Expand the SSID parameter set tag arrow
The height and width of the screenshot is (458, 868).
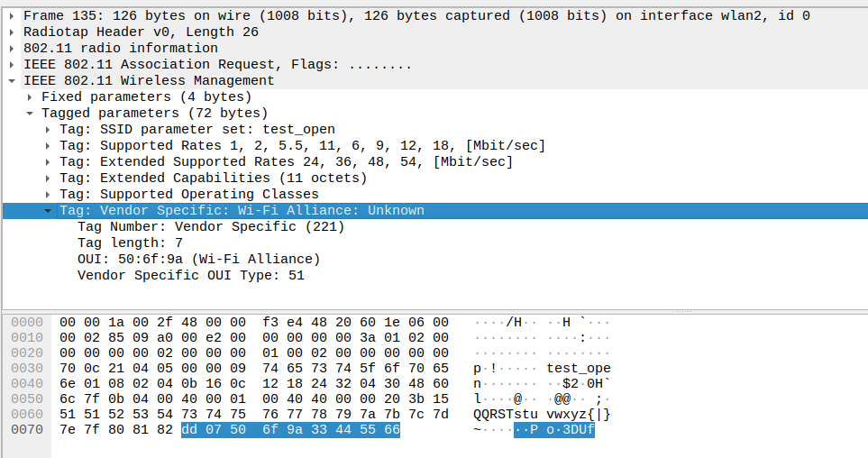point(48,129)
